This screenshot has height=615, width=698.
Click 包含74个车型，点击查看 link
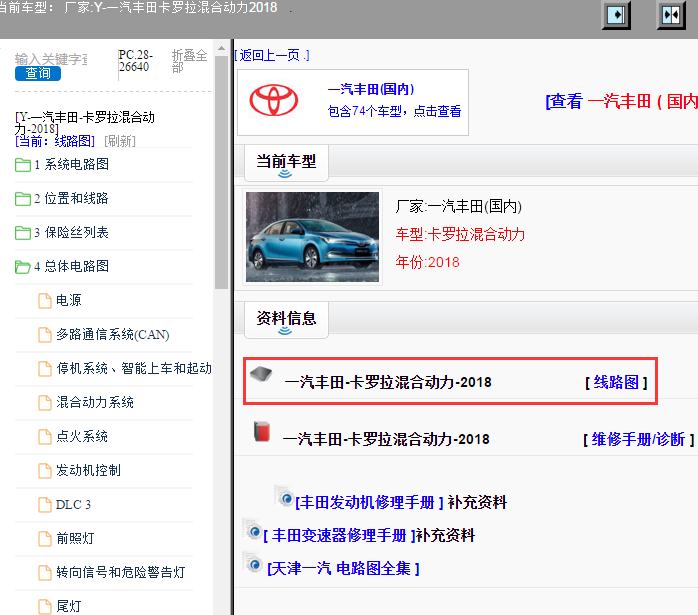[x=394, y=111]
